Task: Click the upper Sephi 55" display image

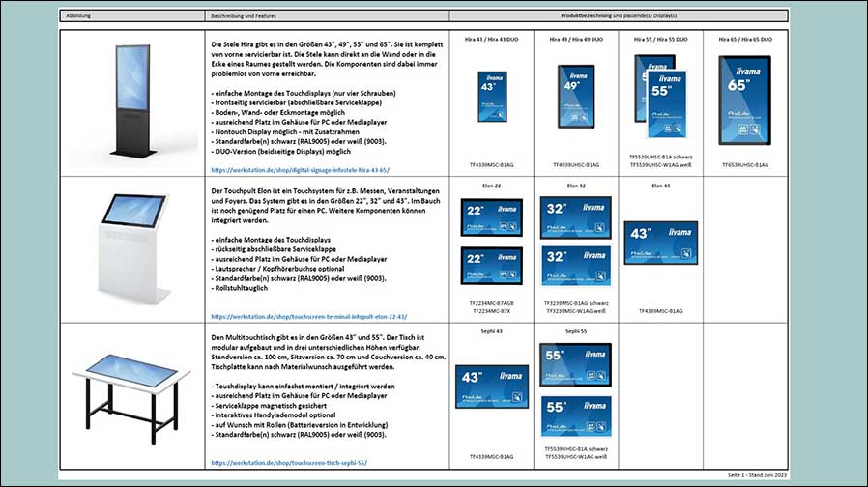Action: pyautogui.click(x=576, y=363)
